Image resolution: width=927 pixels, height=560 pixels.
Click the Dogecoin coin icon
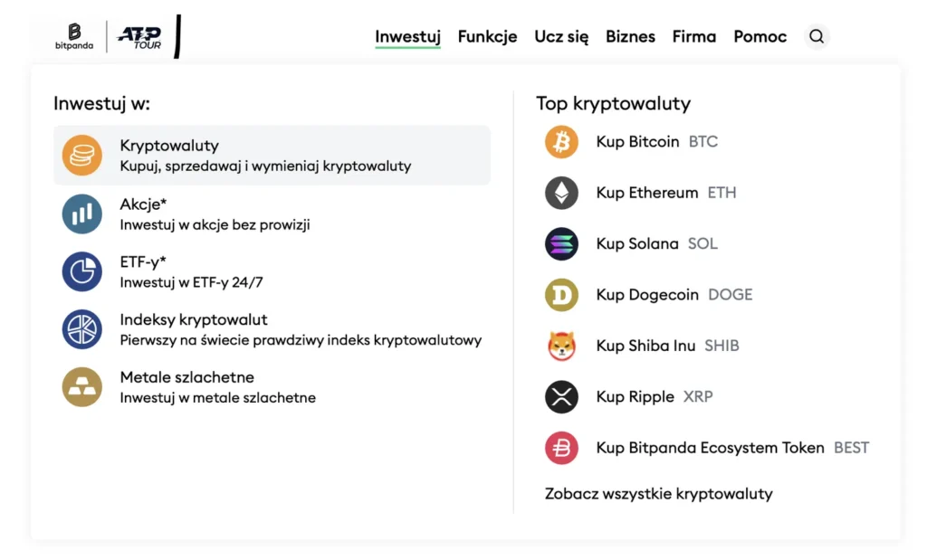(x=561, y=295)
